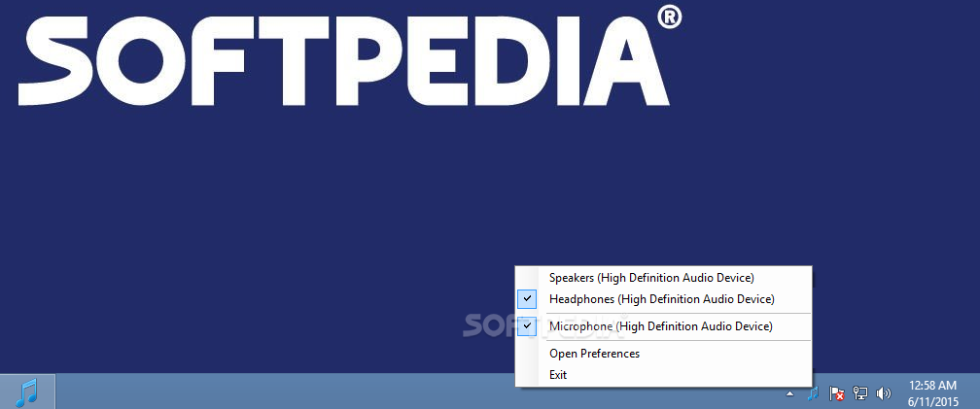Click the blue music note tray icon
980x409 pixels.
pos(813,393)
